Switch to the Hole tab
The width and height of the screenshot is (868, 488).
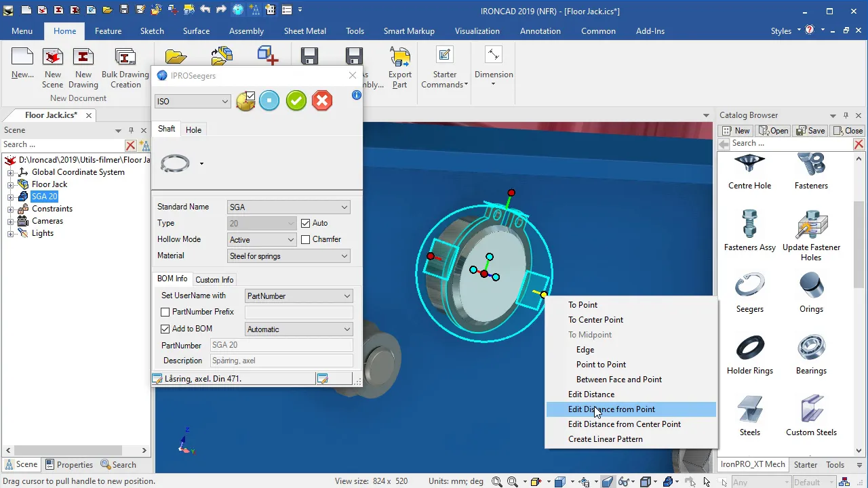tap(193, 130)
